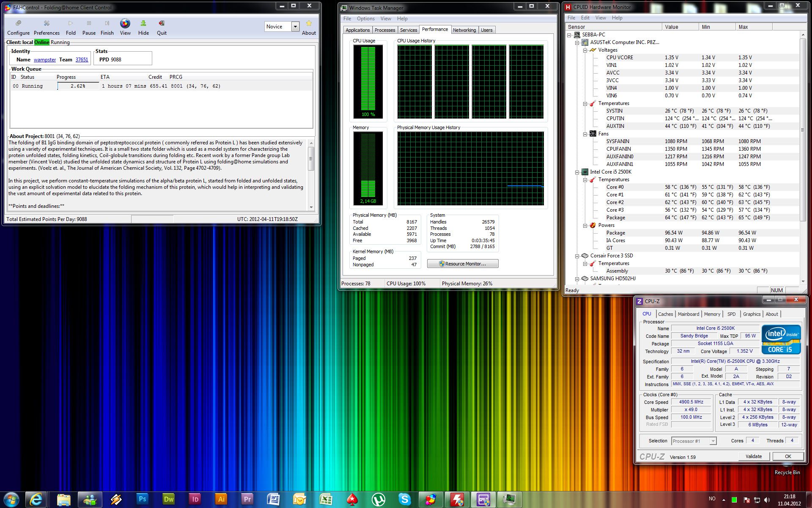Open HWMonitor Help menu
The image size is (812, 508).
click(x=617, y=18)
